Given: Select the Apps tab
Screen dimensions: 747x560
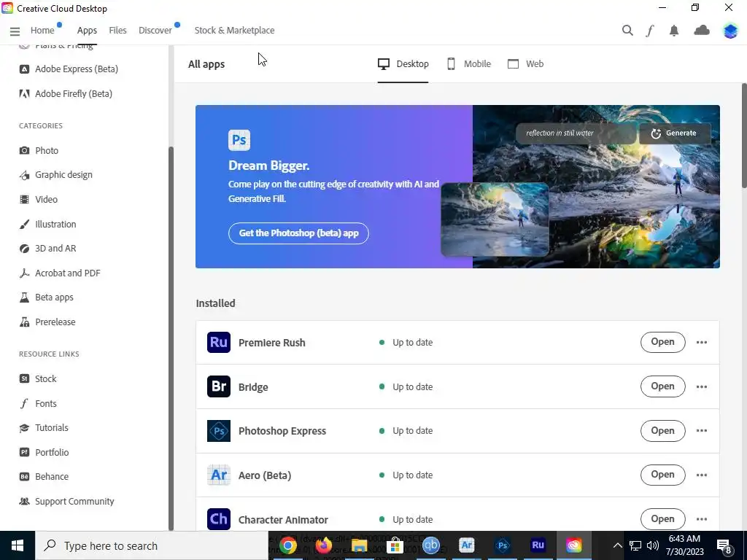Looking at the screenshot, I should [x=87, y=31].
